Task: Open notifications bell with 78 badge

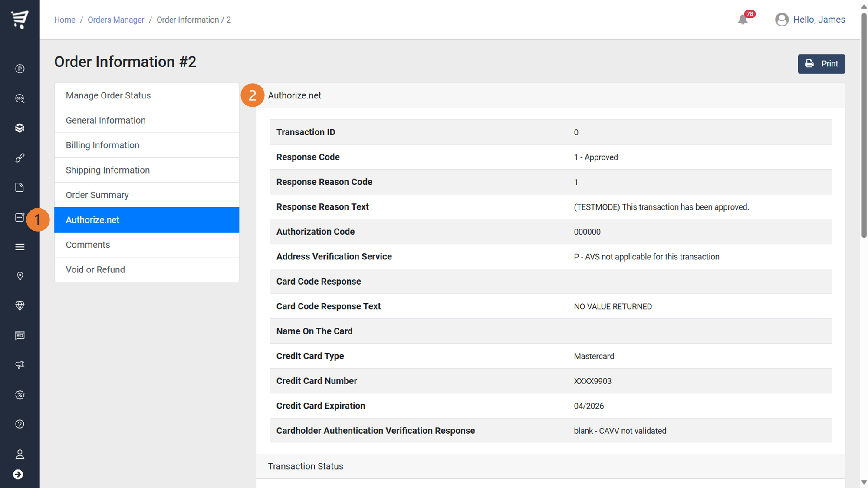Action: pyautogui.click(x=743, y=20)
